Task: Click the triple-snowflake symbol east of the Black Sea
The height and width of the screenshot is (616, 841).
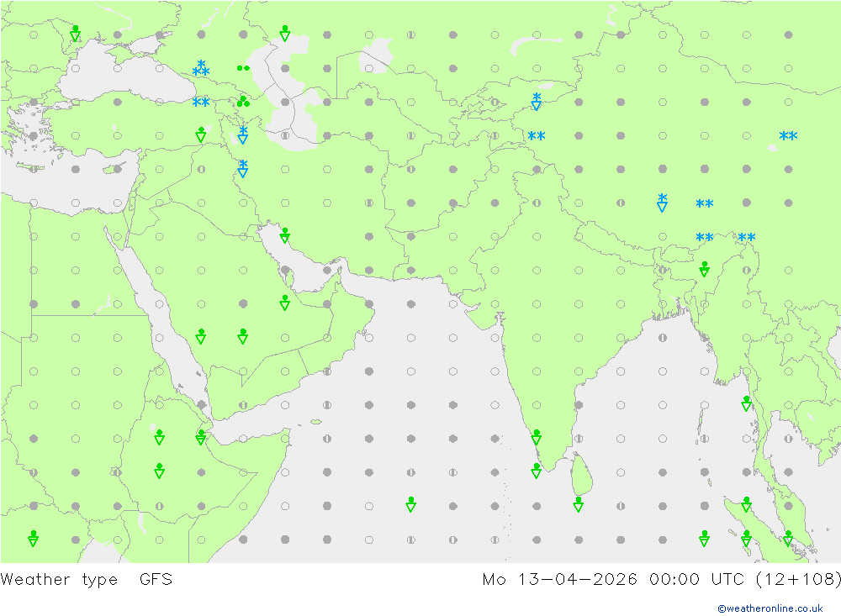Action: [x=201, y=68]
